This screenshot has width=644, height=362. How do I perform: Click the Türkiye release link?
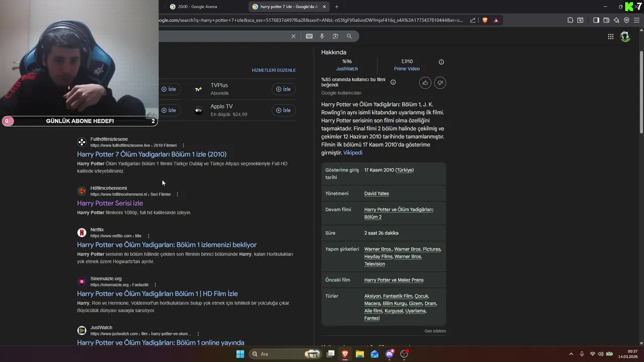click(x=405, y=170)
